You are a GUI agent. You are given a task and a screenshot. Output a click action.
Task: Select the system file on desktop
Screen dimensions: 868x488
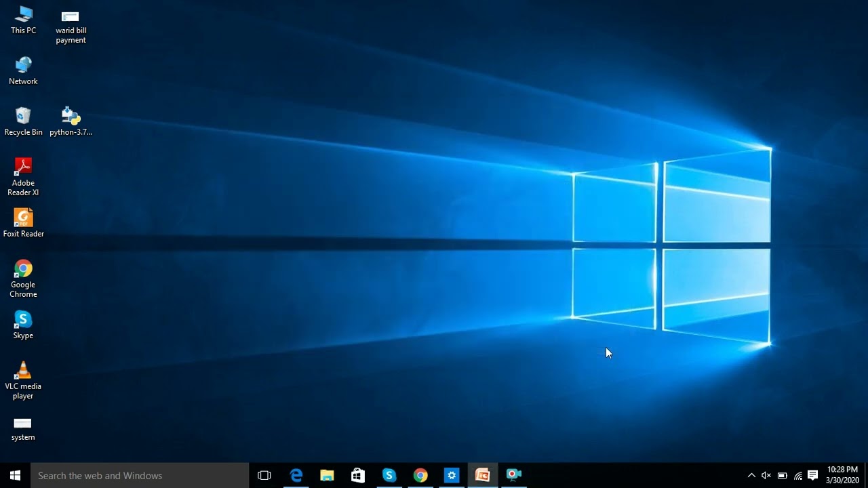click(x=23, y=427)
